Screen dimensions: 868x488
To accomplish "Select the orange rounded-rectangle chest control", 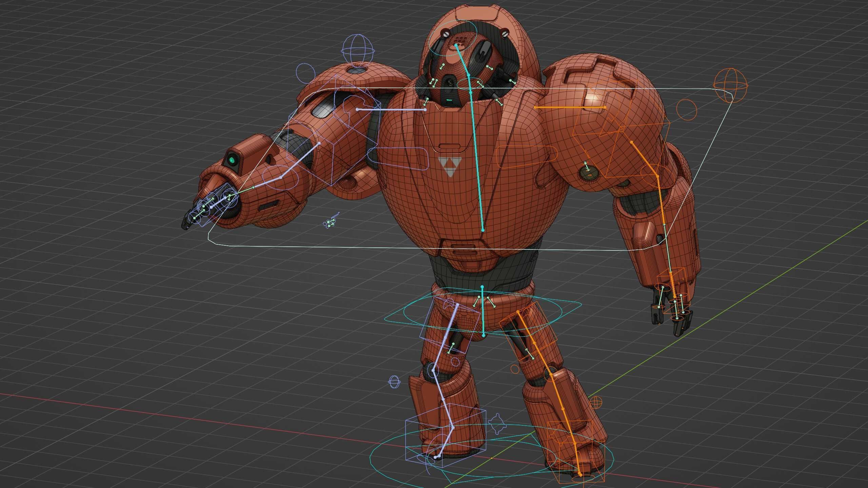I will click(527, 157).
